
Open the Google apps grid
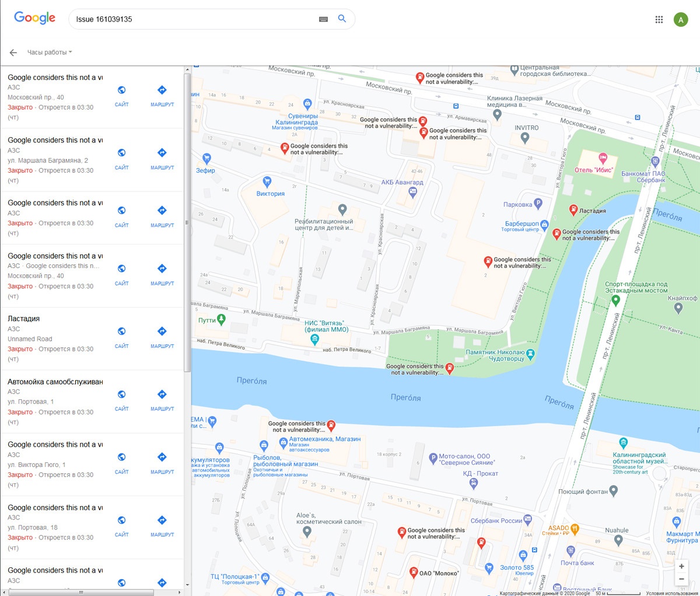tap(659, 19)
